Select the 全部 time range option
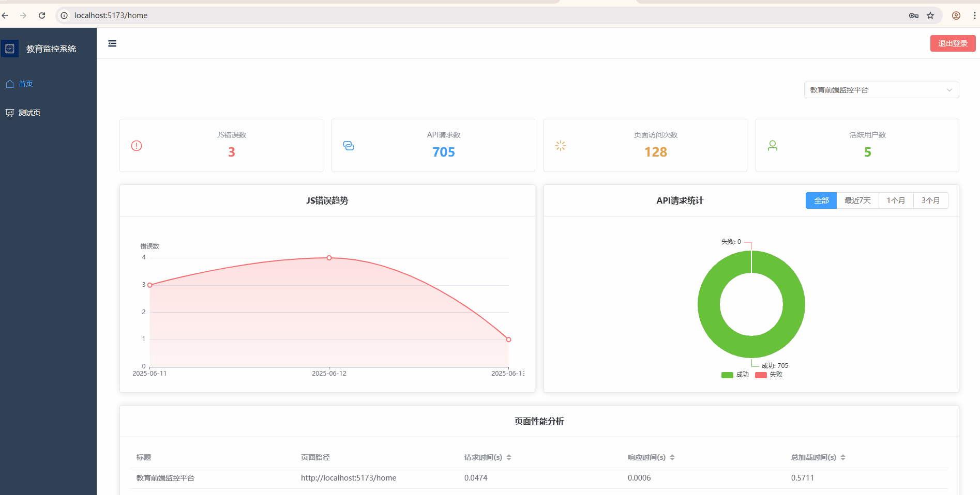Viewport: 980px width, 495px height. coord(821,200)
